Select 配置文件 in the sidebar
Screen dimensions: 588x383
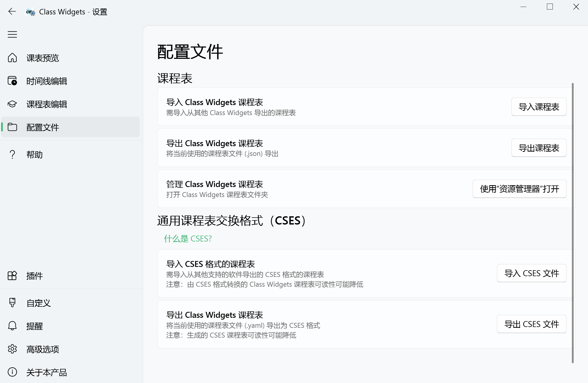tap(70, 127)
